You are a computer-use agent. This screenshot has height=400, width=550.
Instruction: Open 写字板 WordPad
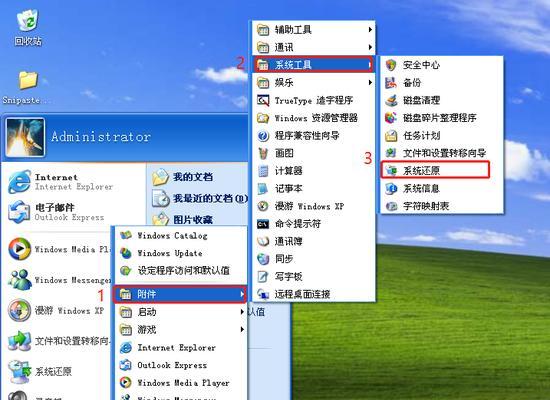click(314, 276)
